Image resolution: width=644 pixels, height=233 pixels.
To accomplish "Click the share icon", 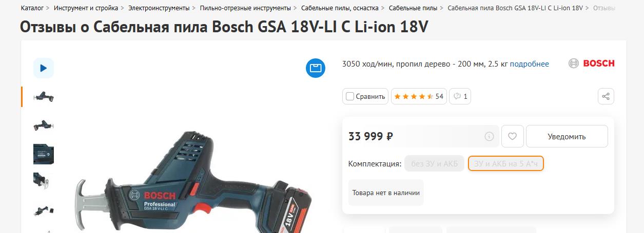I will click(606, 96).
